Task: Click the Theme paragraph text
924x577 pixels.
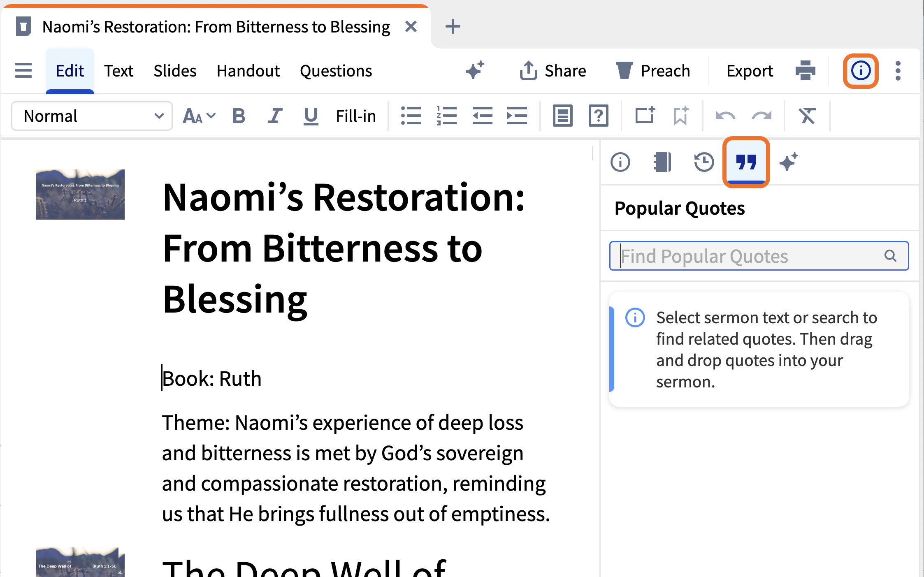Action: pos(356,468)
